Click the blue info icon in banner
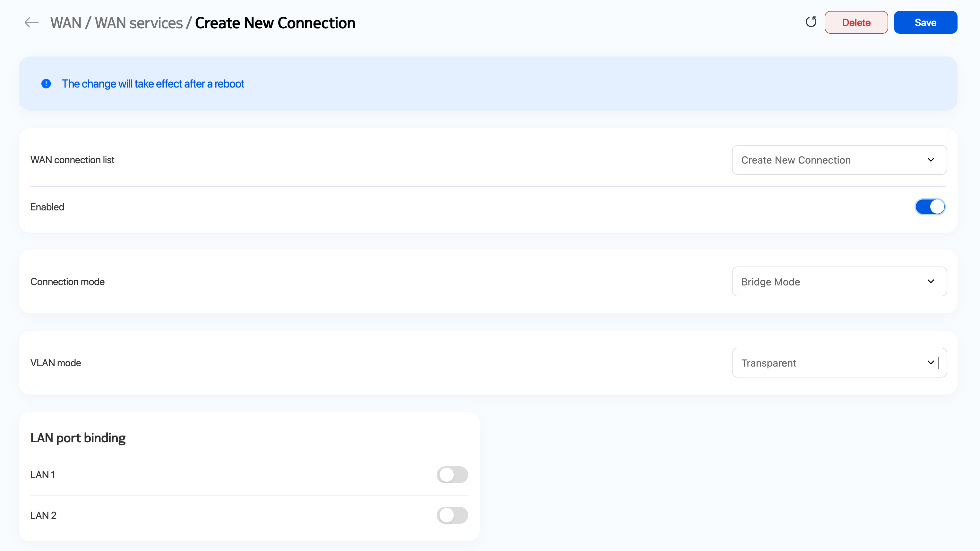980x551 pixels. tap(46, 84)
